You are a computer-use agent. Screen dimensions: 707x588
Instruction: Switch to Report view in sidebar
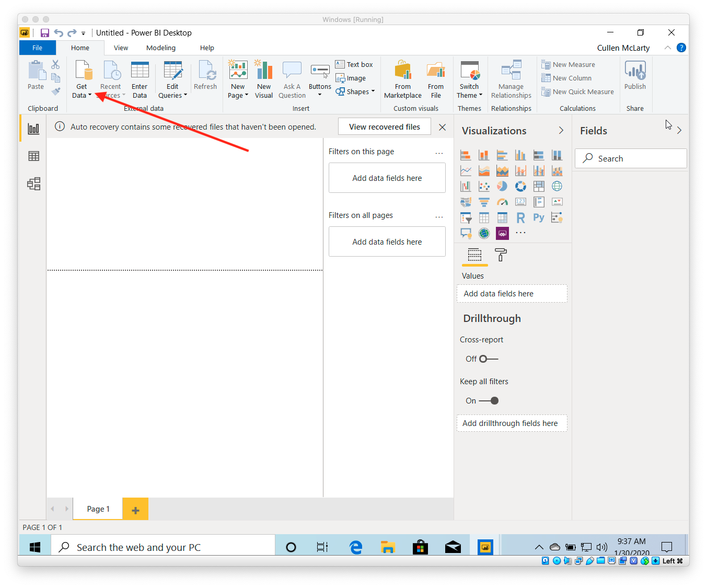click(x=34, y=129)
